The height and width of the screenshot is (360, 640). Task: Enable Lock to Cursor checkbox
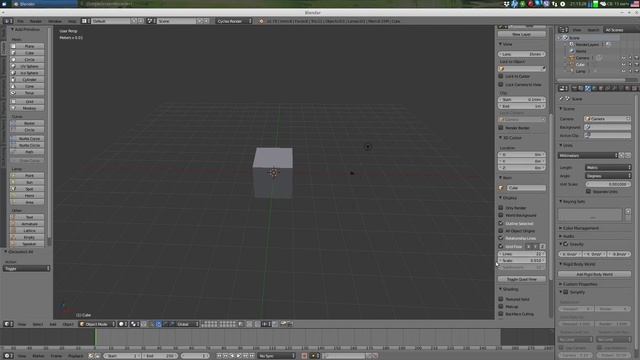[x=501, y=76]
